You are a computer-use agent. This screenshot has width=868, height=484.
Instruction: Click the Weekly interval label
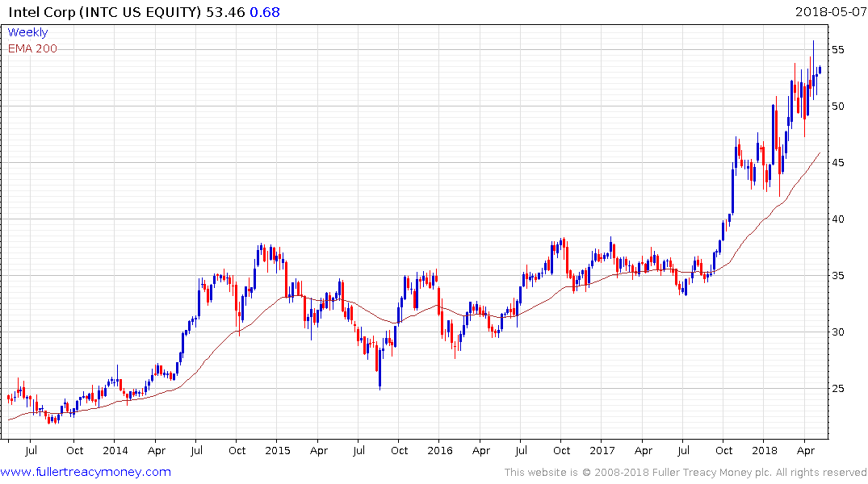click(27, 32)
